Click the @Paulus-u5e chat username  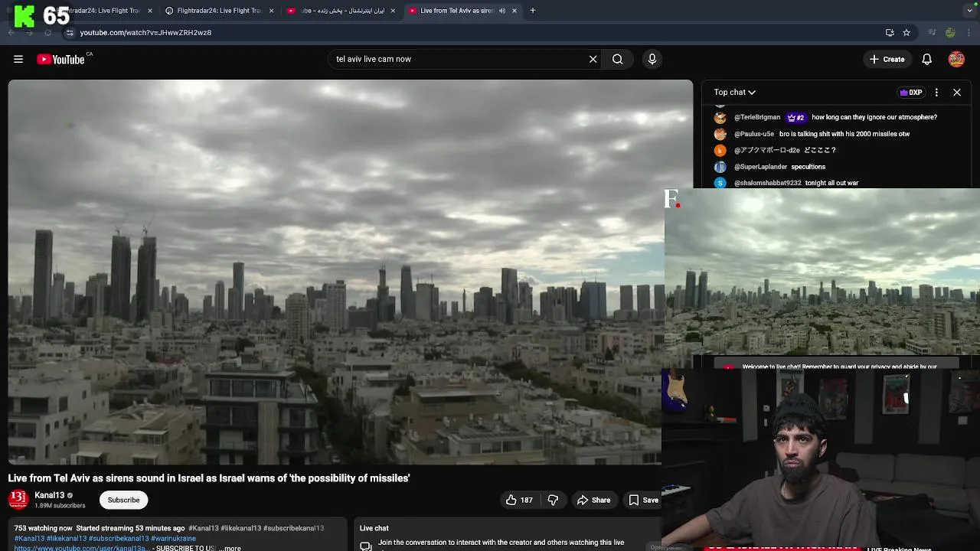click(x=754, y=134)
